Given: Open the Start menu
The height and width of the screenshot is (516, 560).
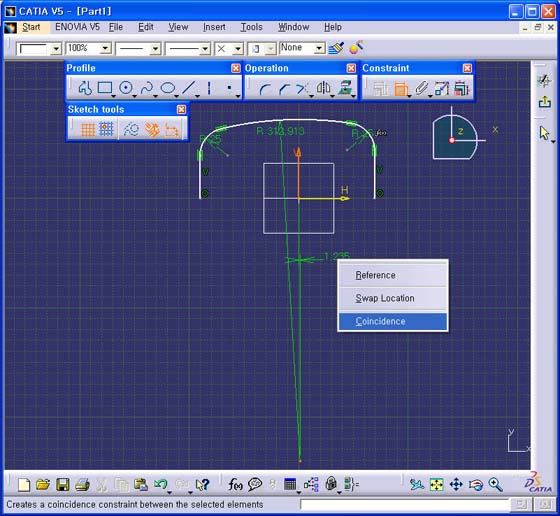Looking at the screenshot, I should tap(31, 27).
